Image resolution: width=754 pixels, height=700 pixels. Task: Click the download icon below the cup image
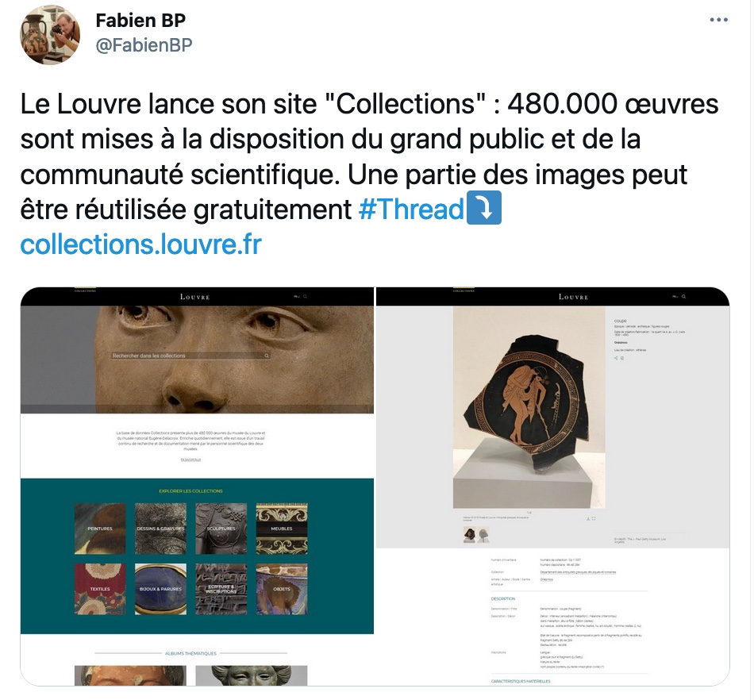point(588,519)
